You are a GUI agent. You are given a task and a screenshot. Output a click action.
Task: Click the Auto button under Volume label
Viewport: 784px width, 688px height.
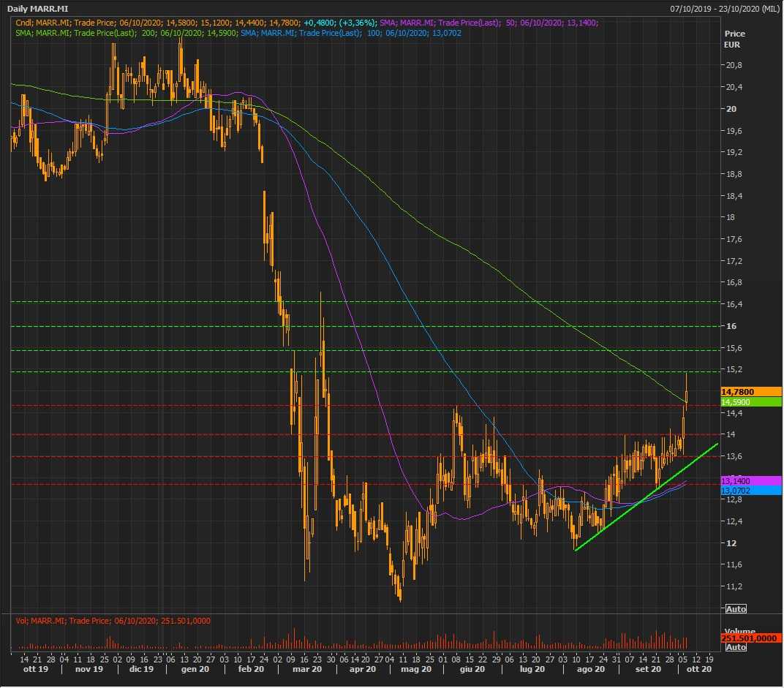(x=736, y=647)
